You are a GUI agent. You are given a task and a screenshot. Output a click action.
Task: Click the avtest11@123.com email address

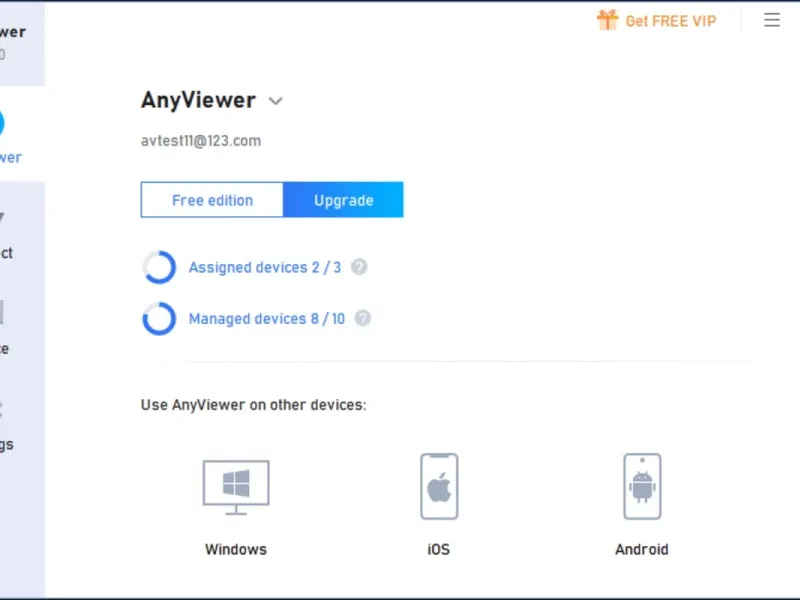201,141
